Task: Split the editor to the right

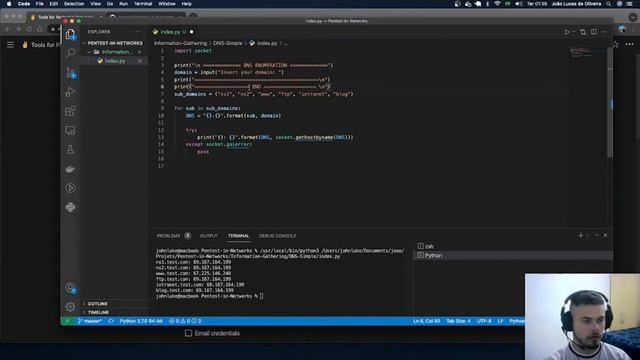Action: point(593,32)
